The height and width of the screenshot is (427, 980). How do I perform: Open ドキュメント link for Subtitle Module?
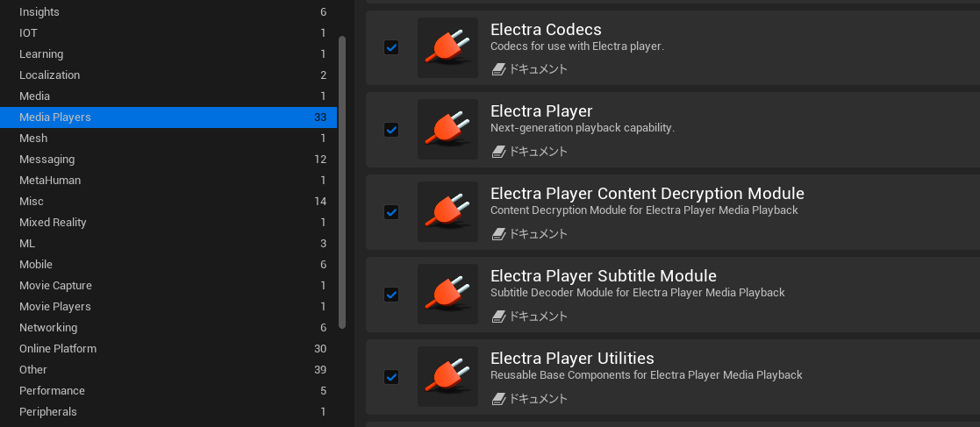[538, 317]
